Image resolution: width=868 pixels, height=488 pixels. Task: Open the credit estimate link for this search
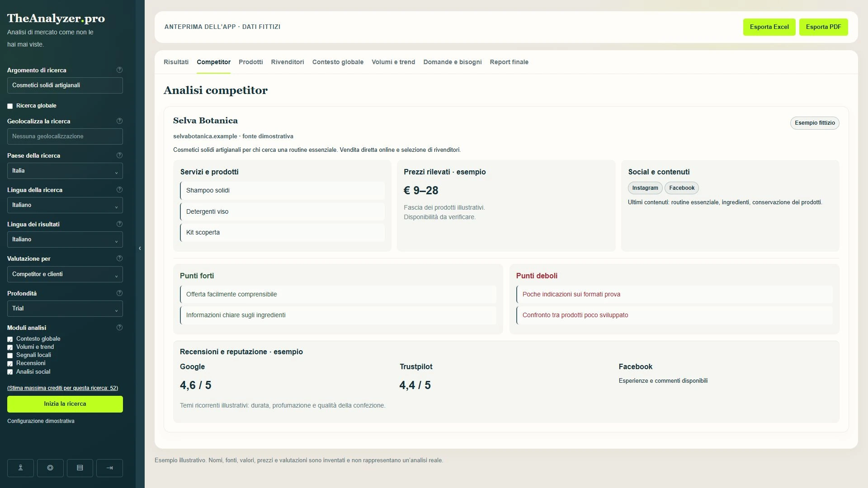click(x=62, y=388)
